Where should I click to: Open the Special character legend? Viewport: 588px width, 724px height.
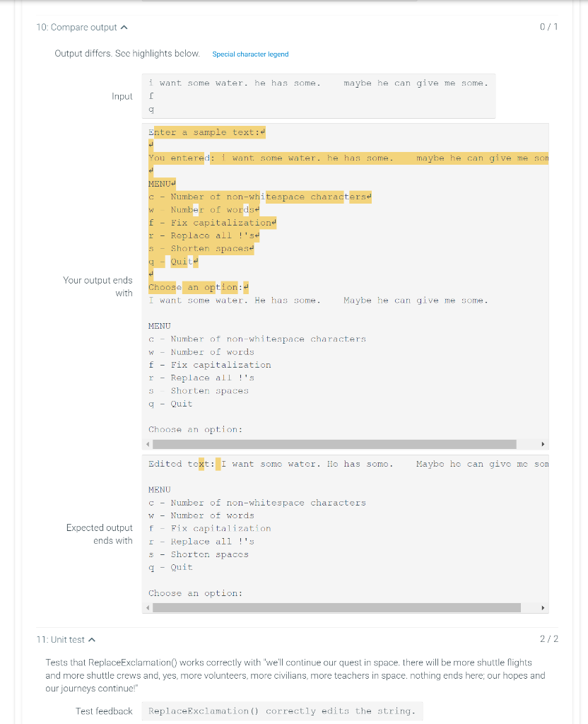tap(249, 54)
